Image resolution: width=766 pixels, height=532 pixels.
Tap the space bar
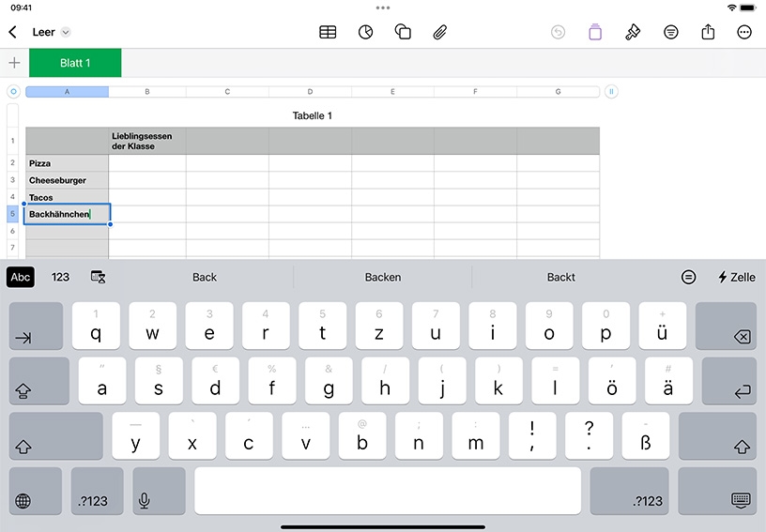coord(388,491)
